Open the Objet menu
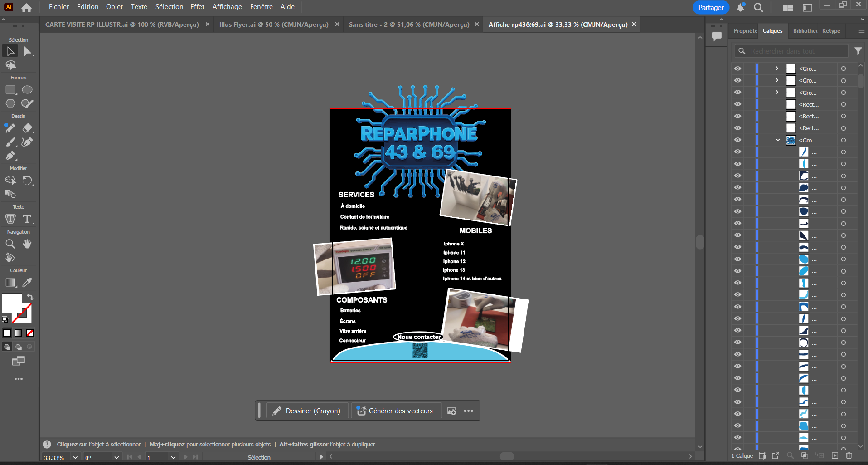868x465 pixels. (x=114, y=7)
